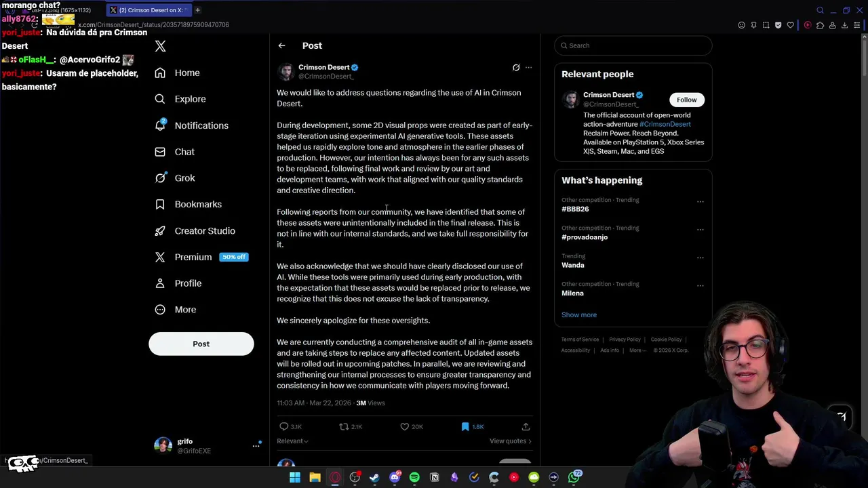The image size is (868, 488).
Task: Click the 3M Views count
Action: pyautogui.click(x=370, y=403)
